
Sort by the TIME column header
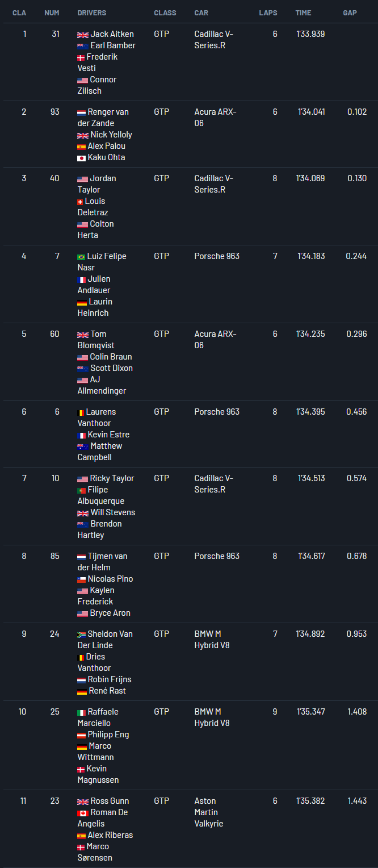click(x=303, y=13)
